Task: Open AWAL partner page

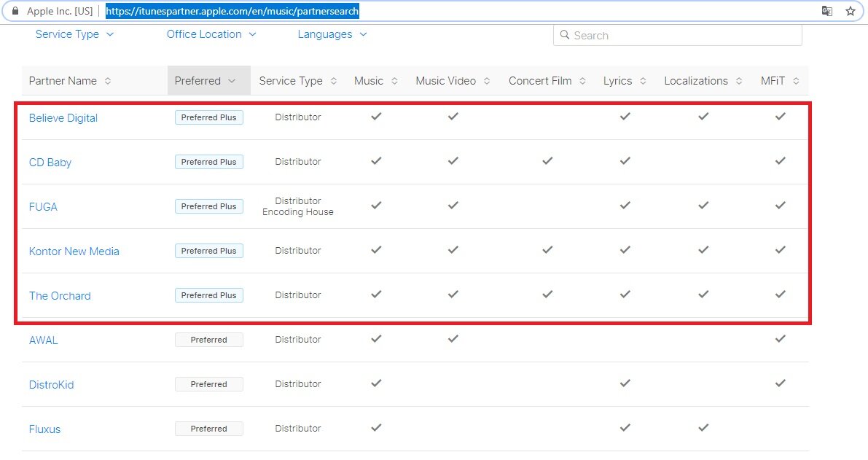Action: coord(43,340)
